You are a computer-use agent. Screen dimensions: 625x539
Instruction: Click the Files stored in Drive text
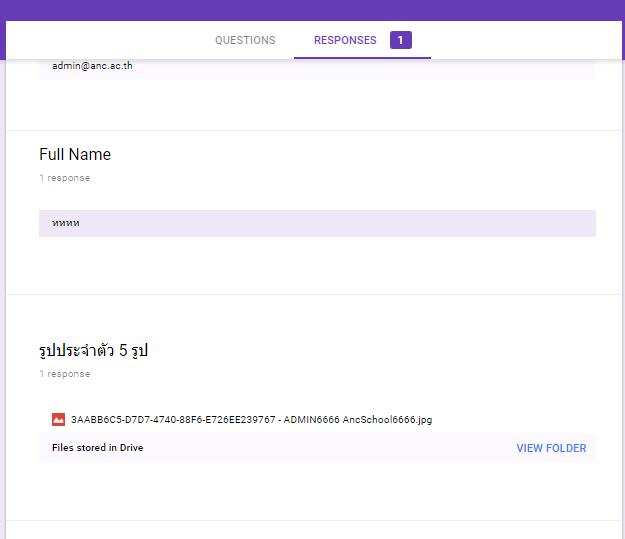coord(98,448)
